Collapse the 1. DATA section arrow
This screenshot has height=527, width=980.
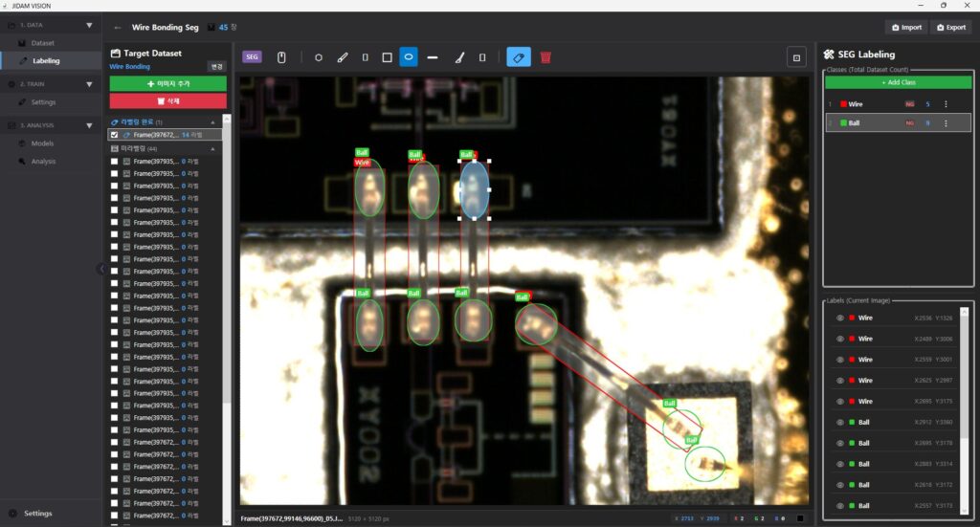[89, 25]
